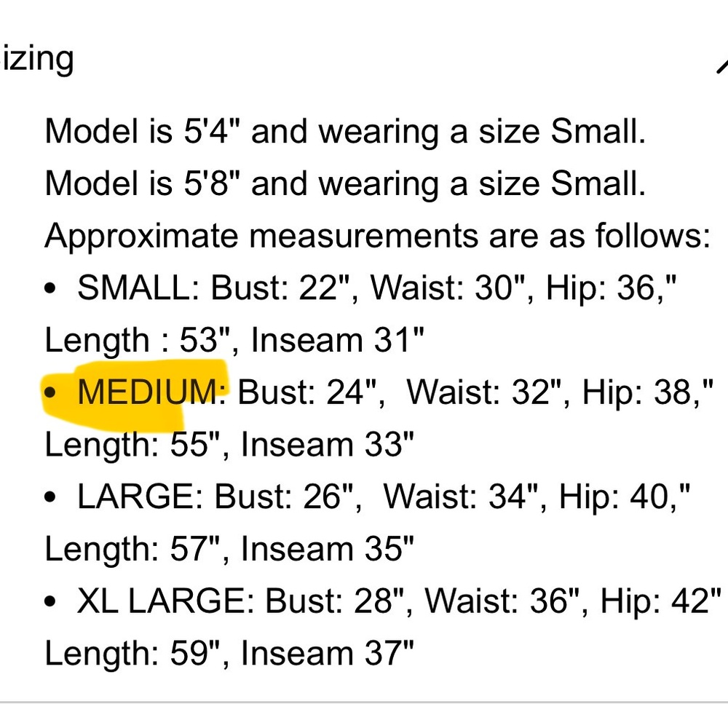
Task: Collapse the Sizing section chevron
Action: click(722, 66)
